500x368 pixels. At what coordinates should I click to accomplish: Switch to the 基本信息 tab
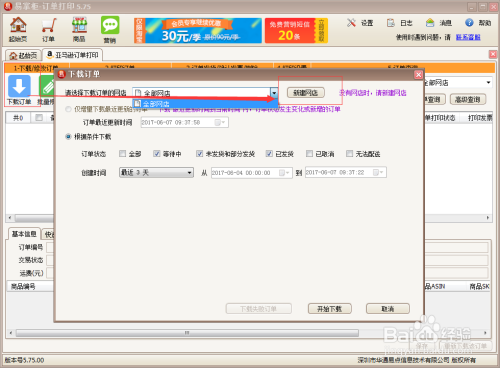[24, 234]
